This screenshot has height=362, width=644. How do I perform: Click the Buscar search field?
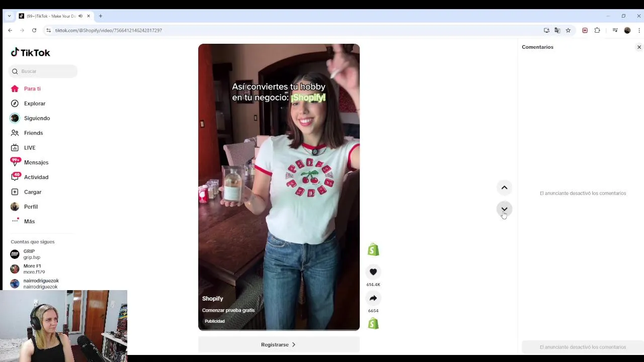[x=43, y=71]
